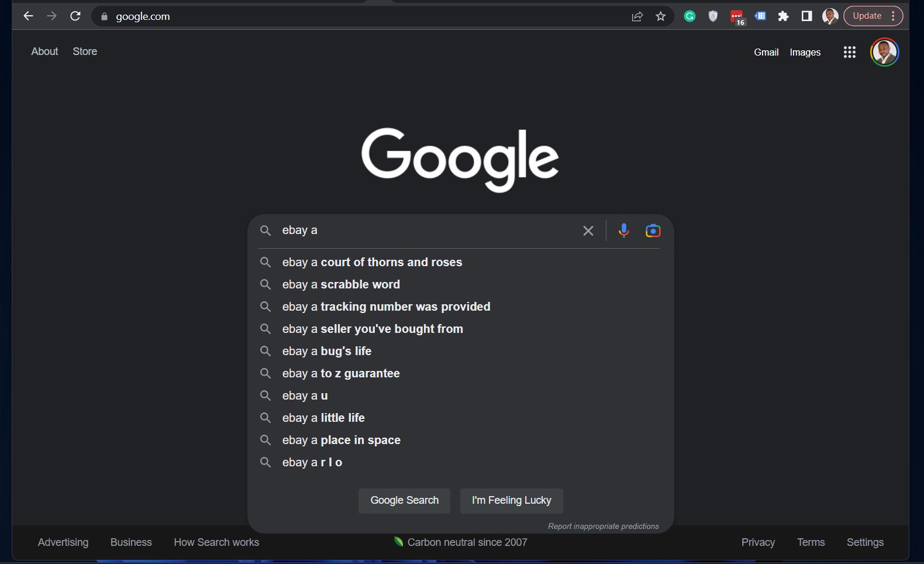Viewport: 924px width, 564px height.
Task: Open the Settings footer menu
Action: (x=865, y=542)
